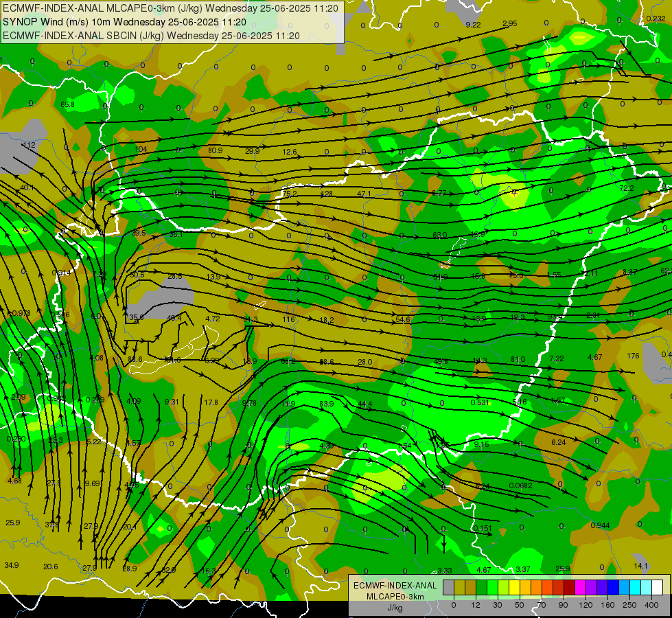Click the map value 104

coord(141,149)
